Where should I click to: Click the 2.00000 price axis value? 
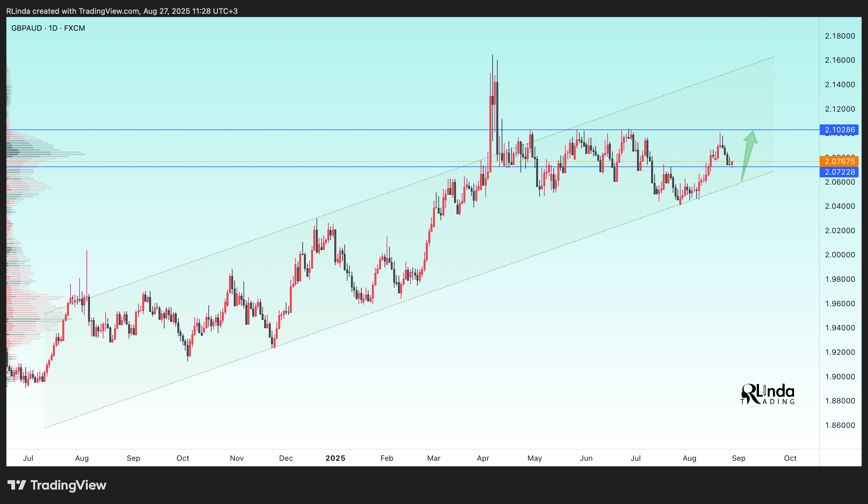(840, 255)
